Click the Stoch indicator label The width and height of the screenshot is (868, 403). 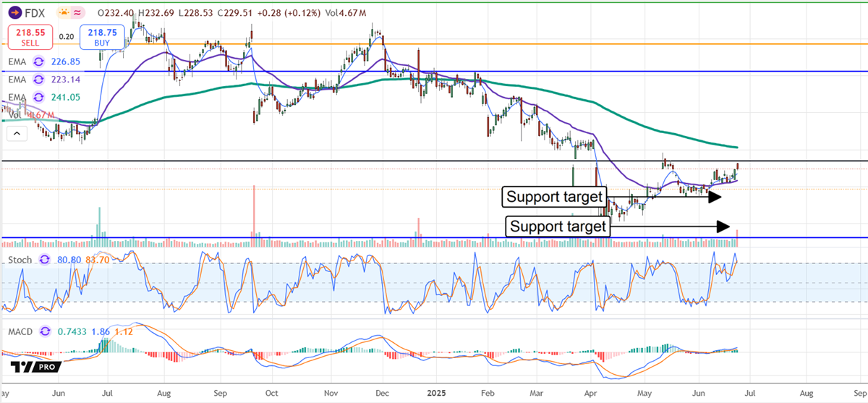tap(20, 259)
